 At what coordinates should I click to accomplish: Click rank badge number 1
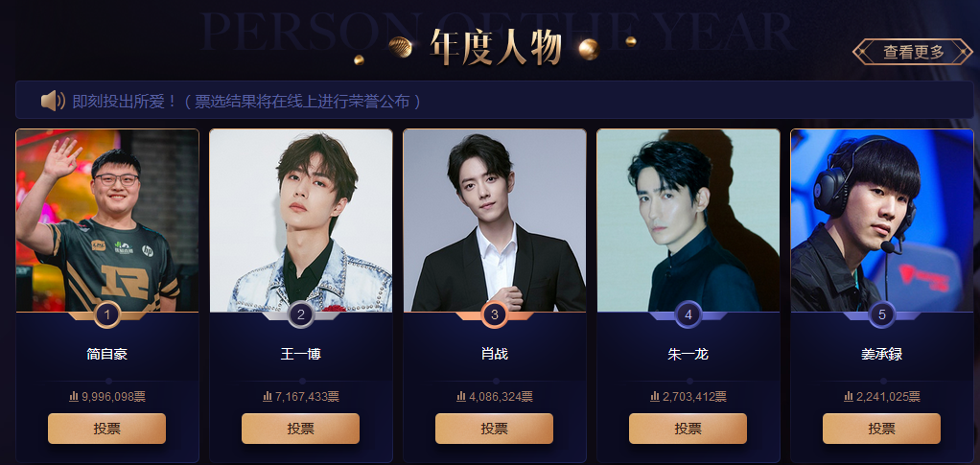(x=106, y=315)
